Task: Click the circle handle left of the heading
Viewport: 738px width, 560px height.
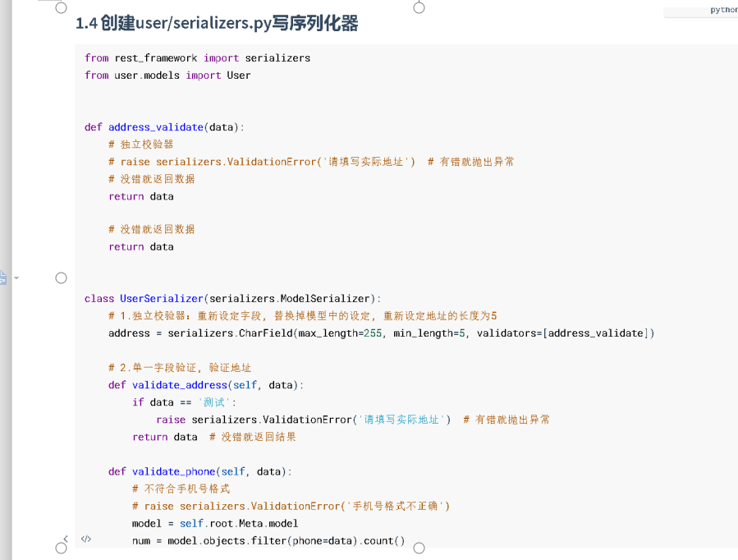Action: tap(62, 7)
